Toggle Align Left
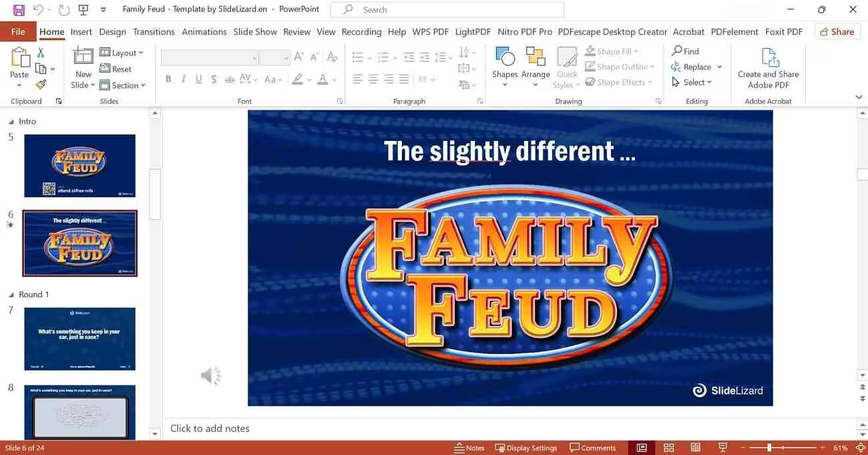868x455 pixels. 357,79
